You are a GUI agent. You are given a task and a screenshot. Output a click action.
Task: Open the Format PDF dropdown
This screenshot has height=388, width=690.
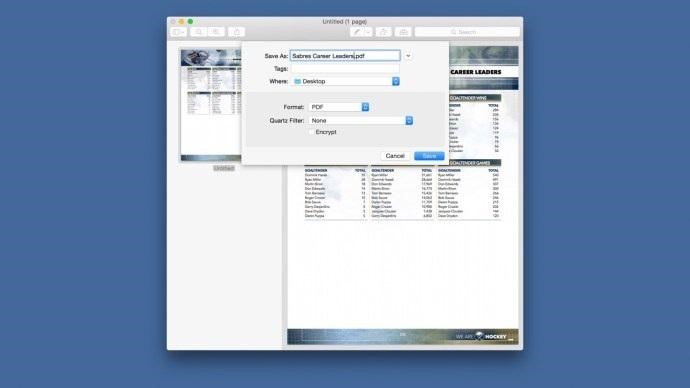339,107
